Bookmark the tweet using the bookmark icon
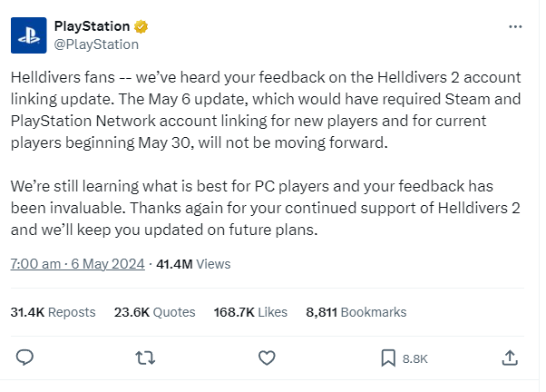 point(388,358)
